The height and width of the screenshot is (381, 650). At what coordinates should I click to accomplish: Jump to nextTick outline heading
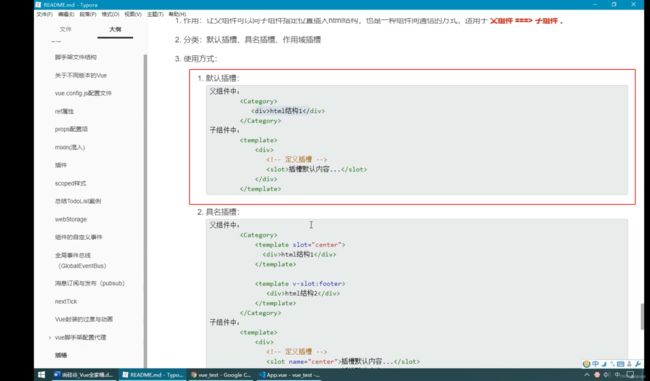66,301
